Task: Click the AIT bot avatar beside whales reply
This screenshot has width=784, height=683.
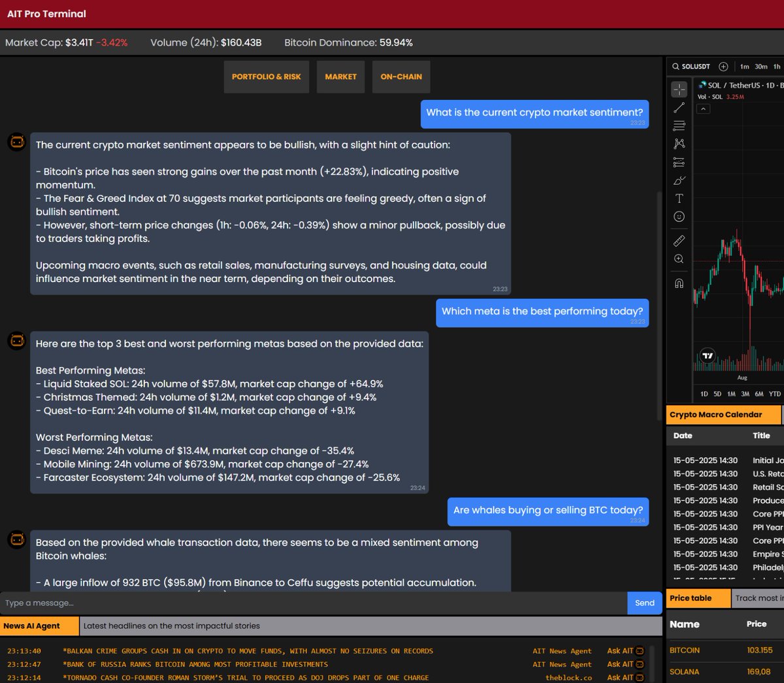Action: (17, 539)
